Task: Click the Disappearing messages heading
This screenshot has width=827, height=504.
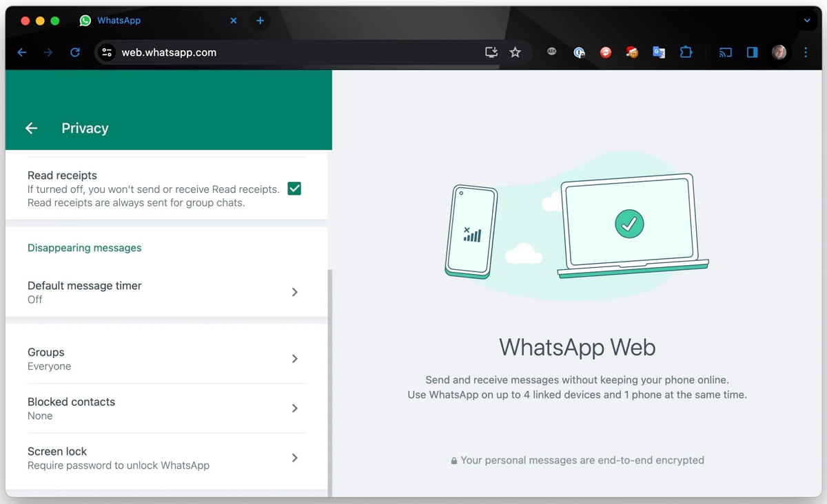Action: (x=85, y=248)
